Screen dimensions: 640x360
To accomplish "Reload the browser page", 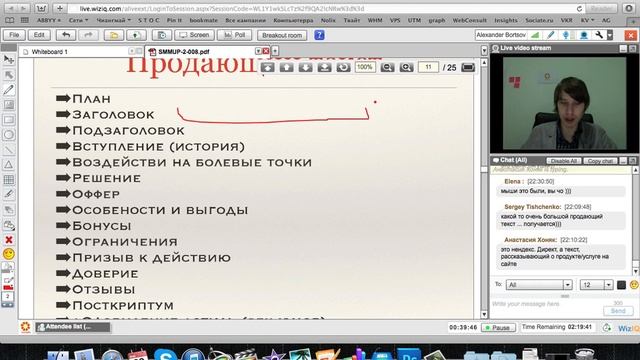I will 579,9.
